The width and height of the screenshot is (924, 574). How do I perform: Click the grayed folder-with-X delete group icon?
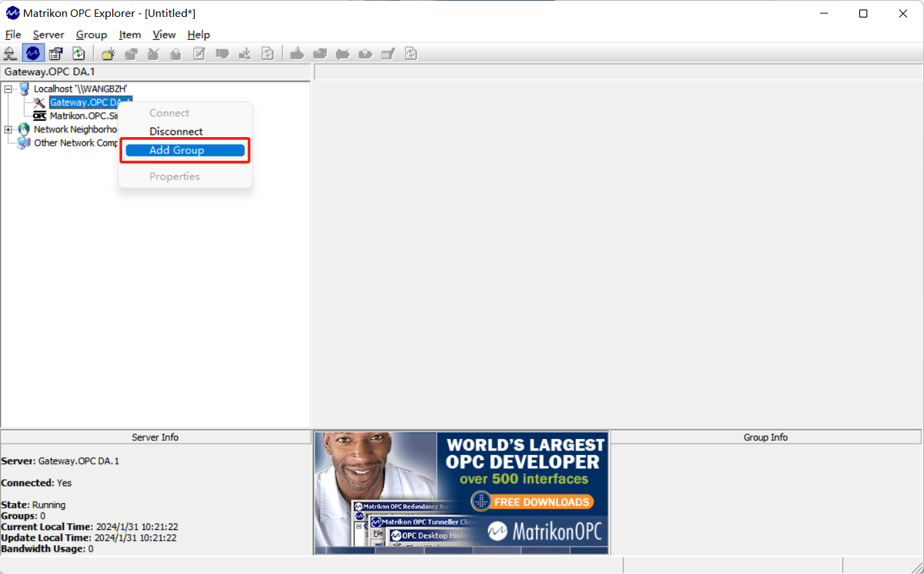pos(154,53)
